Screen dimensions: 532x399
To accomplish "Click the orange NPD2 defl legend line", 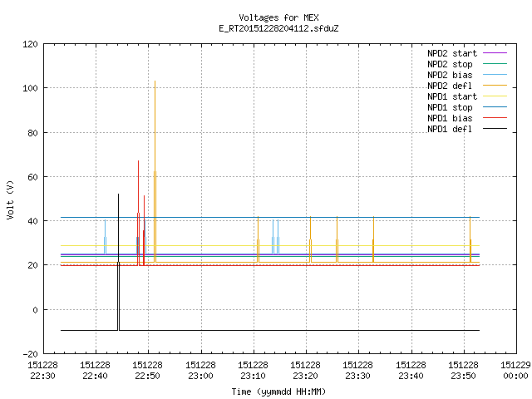I will point(495,85).
